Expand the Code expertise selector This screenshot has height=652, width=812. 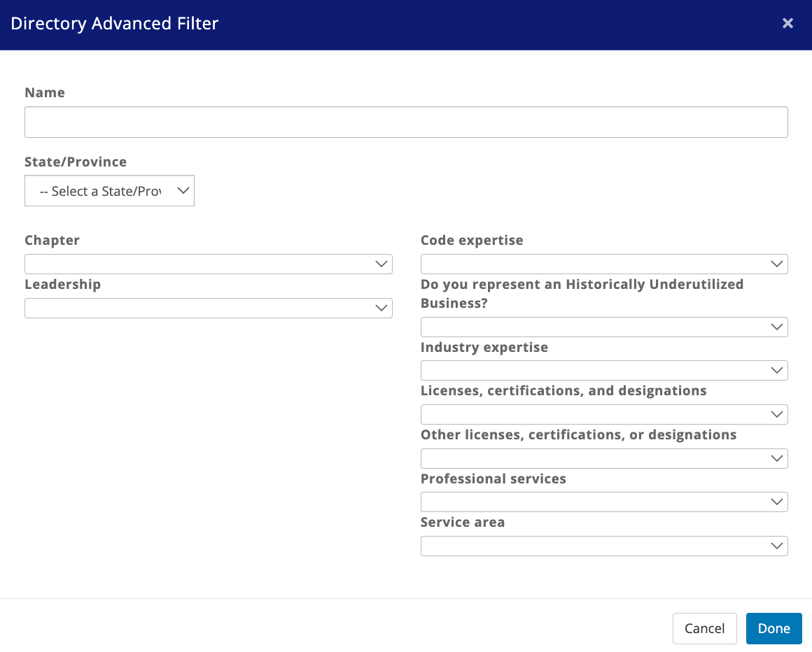[604, 264]
